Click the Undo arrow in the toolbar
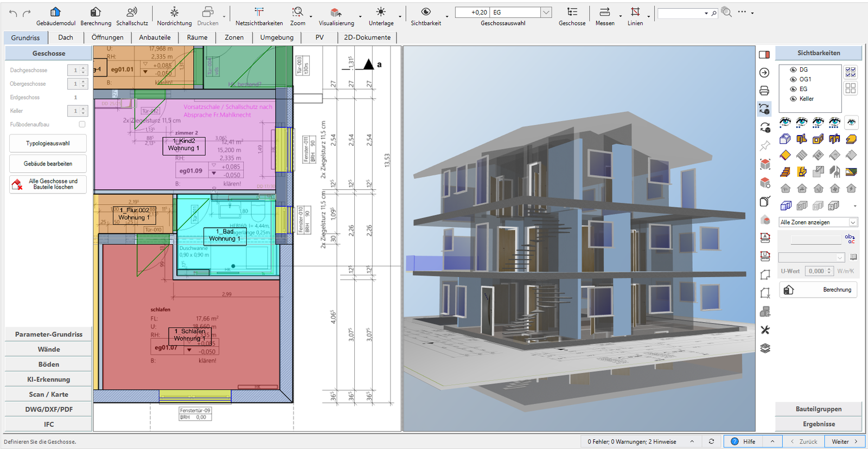868x449 pixels. (13, 12)
